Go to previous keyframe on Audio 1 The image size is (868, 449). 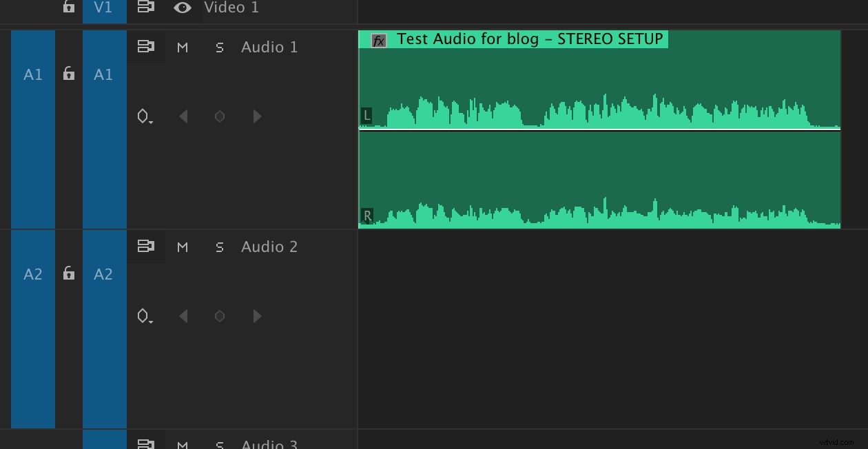[x=183, y=116]
